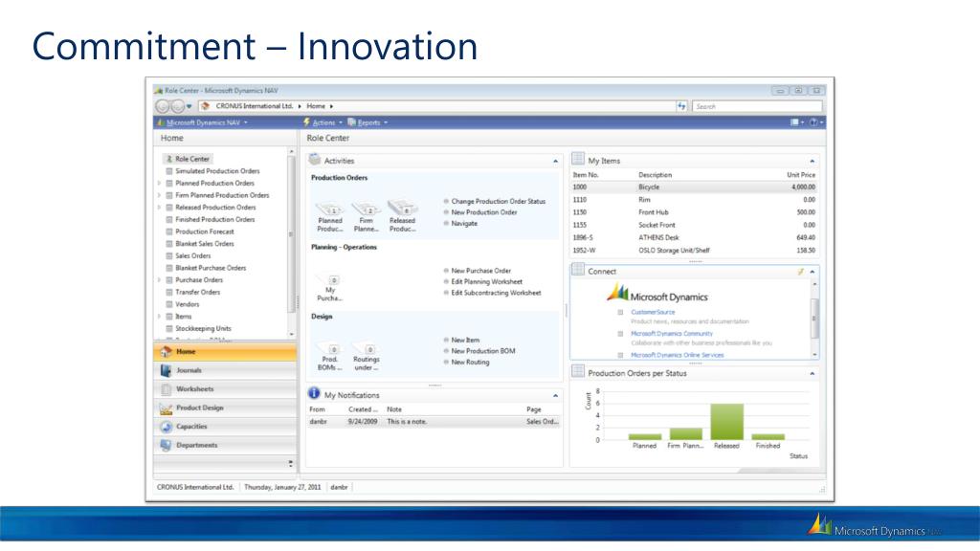Click Change Production Order Status action

(498, 201)
